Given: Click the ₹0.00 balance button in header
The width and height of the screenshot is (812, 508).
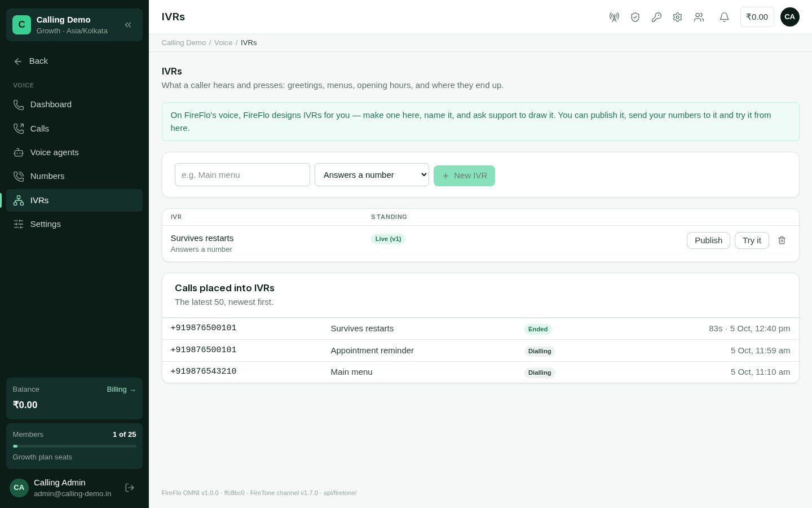Looking at the screenshot, I should click(757, 17).
